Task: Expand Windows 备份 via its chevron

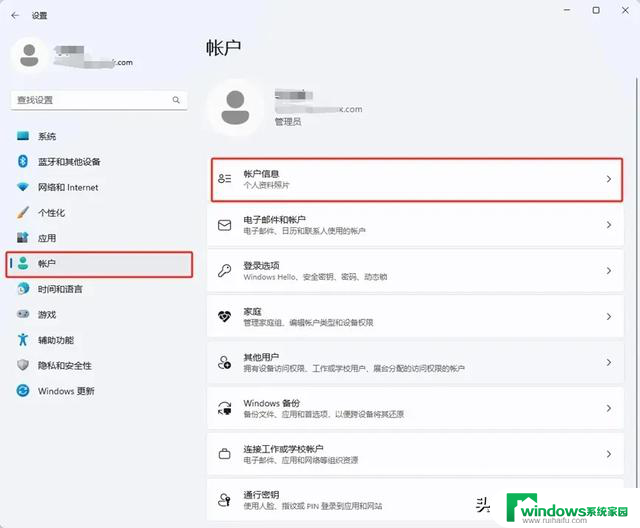Action: click(x=609, y=408)
